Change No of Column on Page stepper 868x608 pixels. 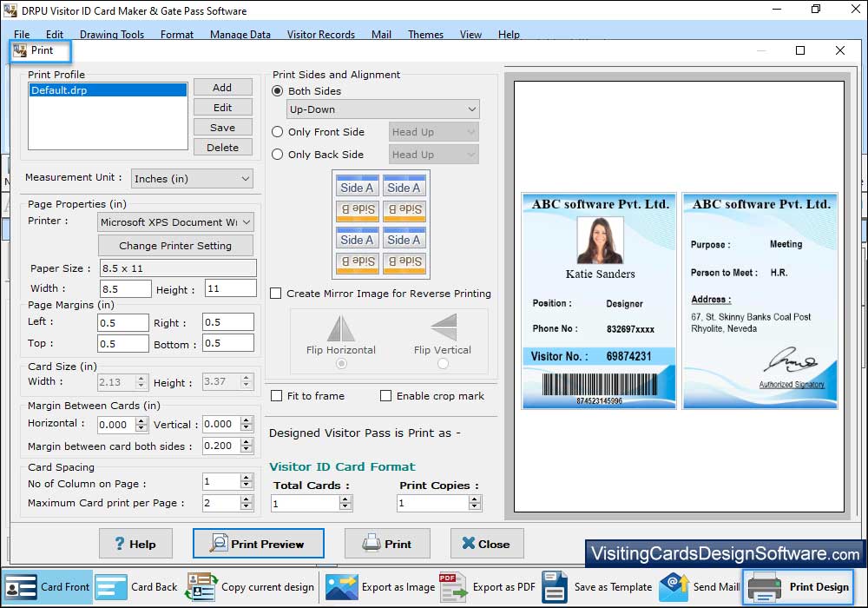click(247, 482)
